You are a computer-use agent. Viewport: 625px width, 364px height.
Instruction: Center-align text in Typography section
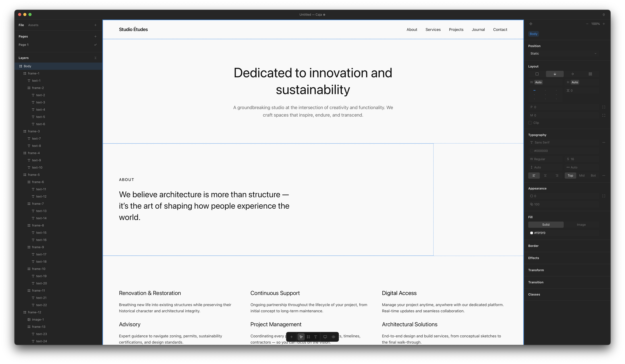click(x=545, y=175)
